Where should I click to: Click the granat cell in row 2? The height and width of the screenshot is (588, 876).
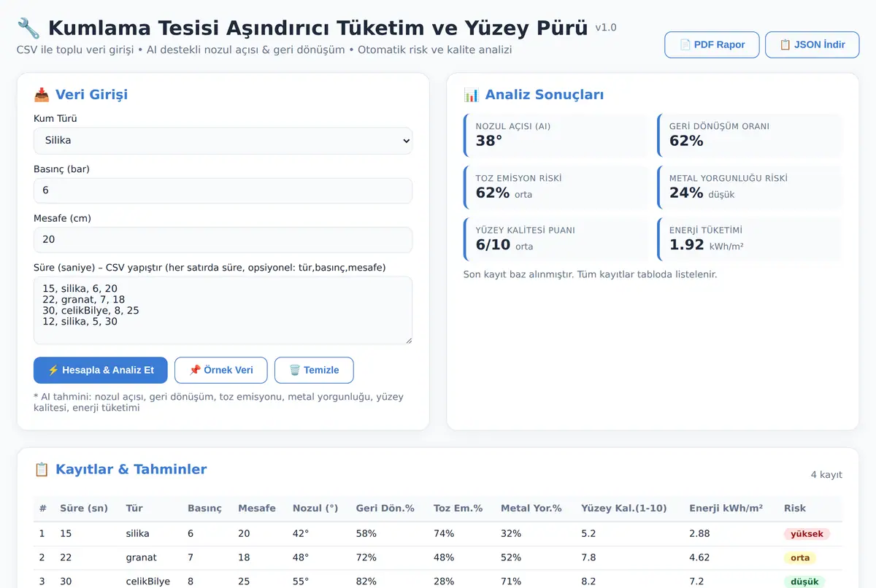(x=141, y=558)
